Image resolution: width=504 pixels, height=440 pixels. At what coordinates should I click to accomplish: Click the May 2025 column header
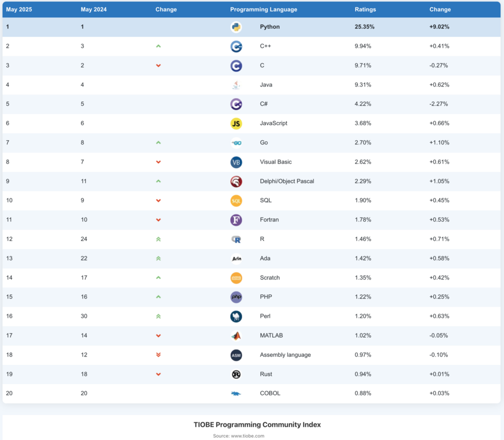pyautogui.click(x=19, y=9)
